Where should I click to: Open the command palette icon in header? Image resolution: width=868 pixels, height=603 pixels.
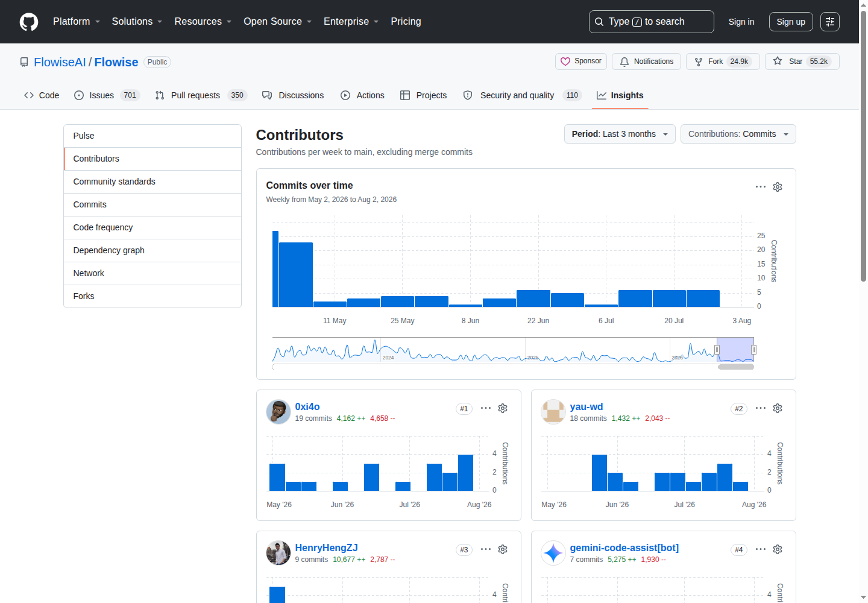click(x=830, y=22)
